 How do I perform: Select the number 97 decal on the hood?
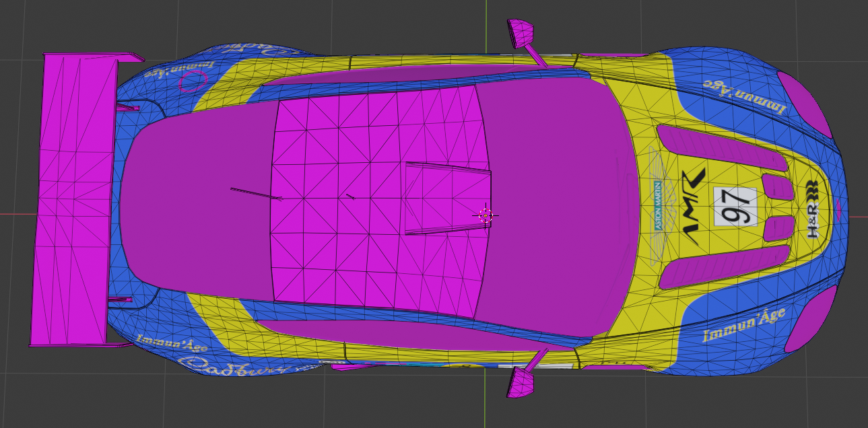[x=735, y=206]
